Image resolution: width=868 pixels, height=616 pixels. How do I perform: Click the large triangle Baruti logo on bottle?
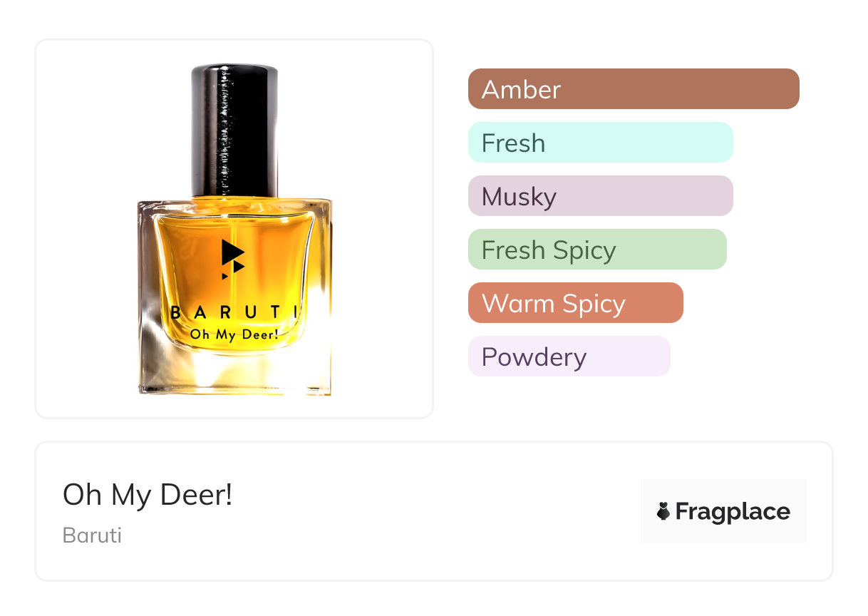[x=232, y=252]
